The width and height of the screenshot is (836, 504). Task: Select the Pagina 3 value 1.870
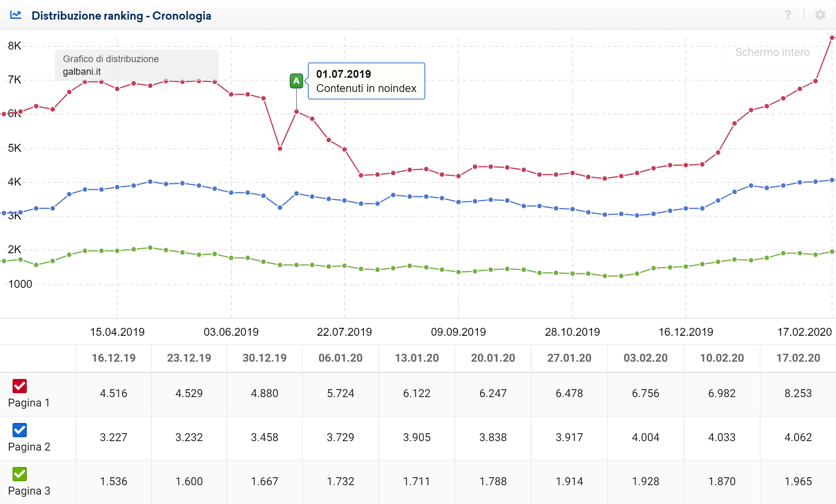722,482
